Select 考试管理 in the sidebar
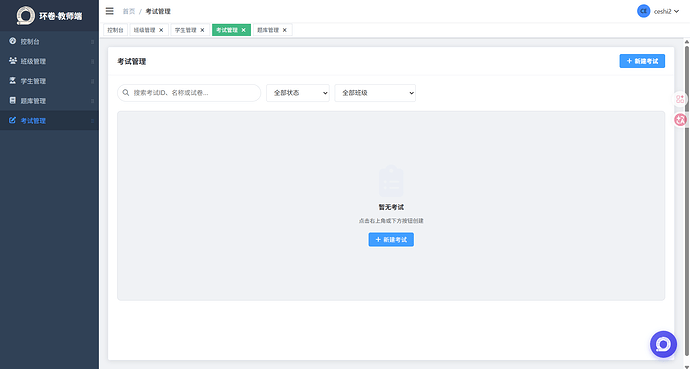This screenshot has height=369, width=690. point(49,121)
